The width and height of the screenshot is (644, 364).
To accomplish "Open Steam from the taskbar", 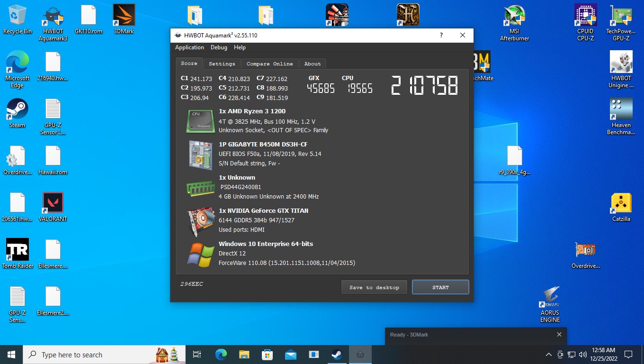I will point(337,355).
